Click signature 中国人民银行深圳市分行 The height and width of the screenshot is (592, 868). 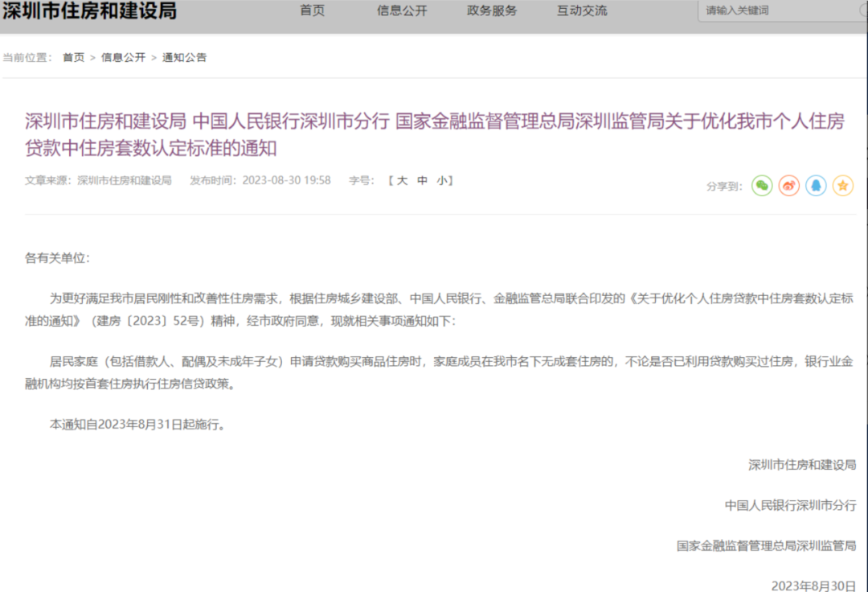coord(791,505)
